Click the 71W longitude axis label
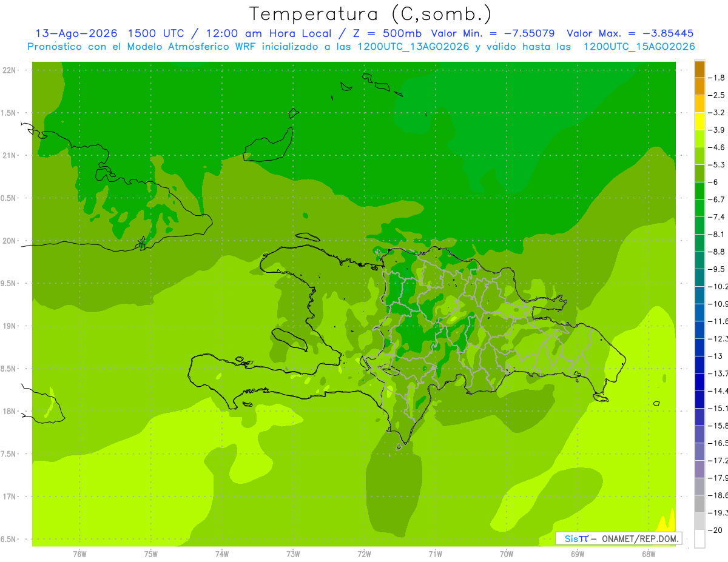The width and height of the screenshot is (728, 562). pyautogui.click(x=435, y=554)
